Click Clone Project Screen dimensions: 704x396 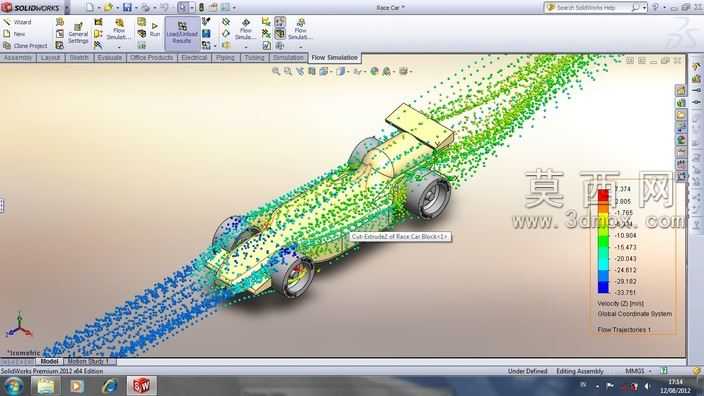click(25, 45)
